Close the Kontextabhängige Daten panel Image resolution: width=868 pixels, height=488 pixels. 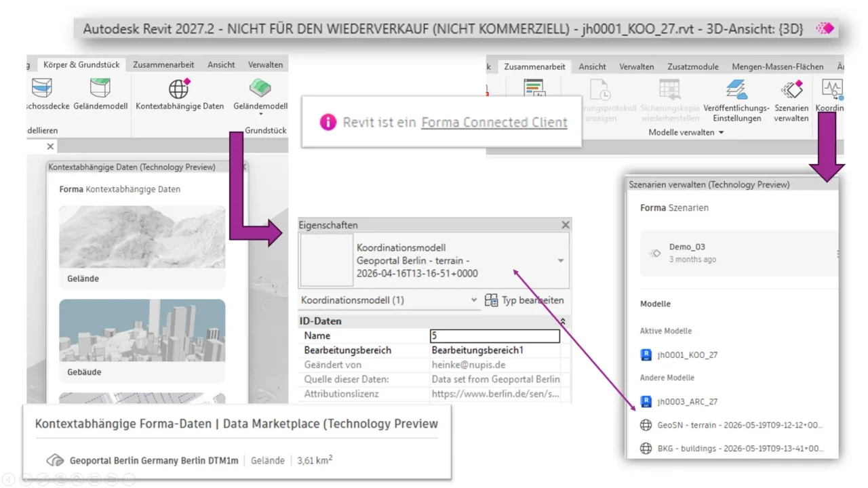point(244,167)
